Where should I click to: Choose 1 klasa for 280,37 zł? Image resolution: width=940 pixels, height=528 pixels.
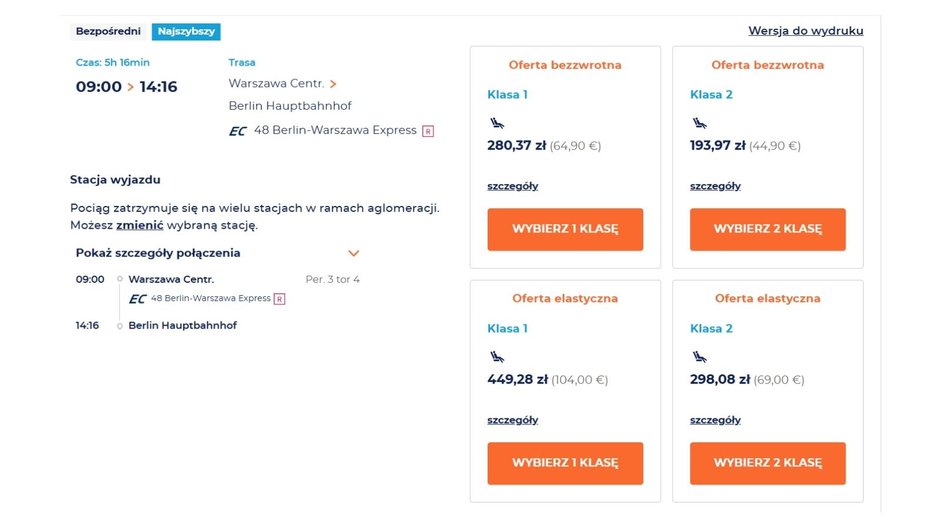565,229
